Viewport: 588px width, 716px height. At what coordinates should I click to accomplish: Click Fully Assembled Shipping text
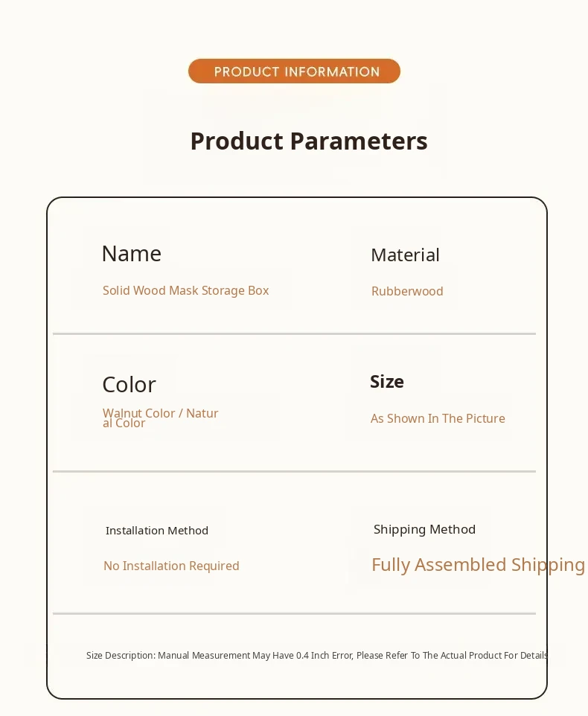coord(478,565)
